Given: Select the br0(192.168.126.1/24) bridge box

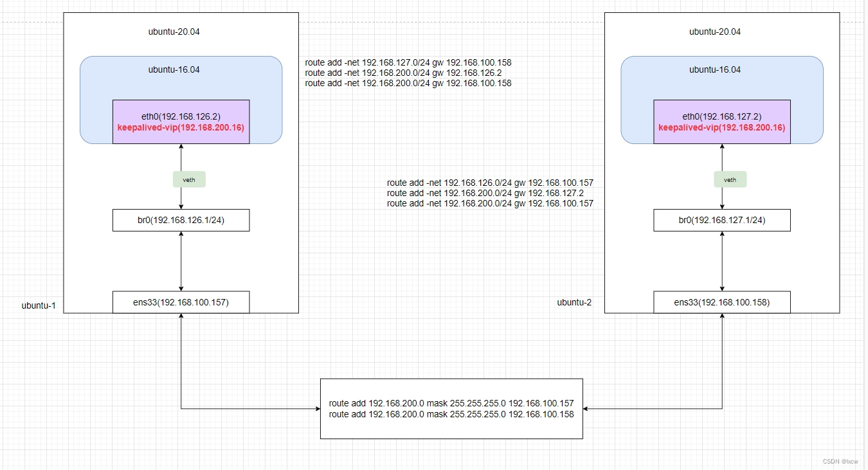Looking at the screenshot, I should click(181, 221).
